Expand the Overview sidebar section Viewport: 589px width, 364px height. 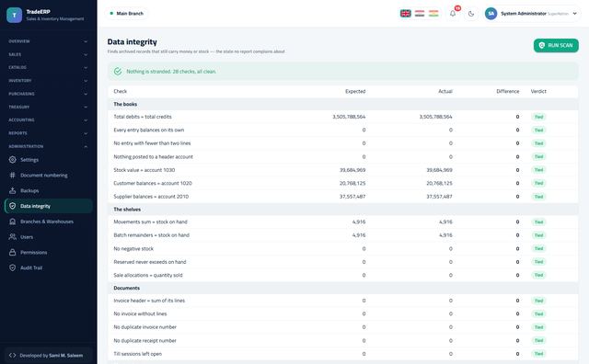tap(48, 41)
